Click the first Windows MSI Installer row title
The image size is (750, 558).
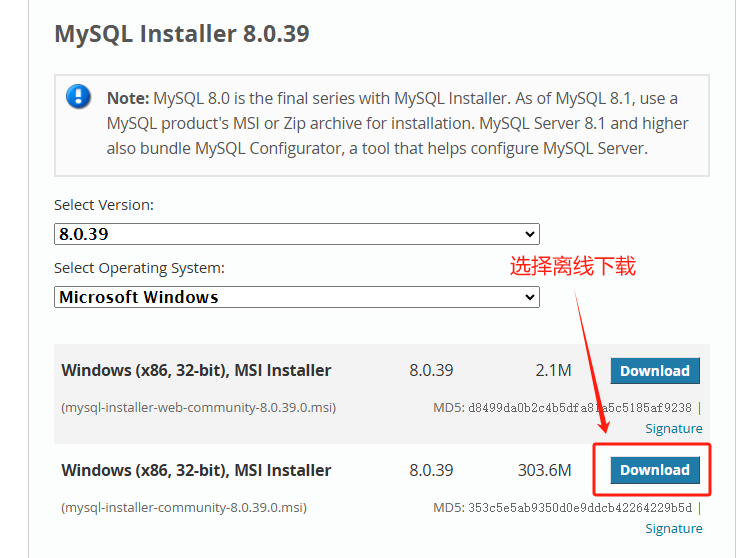coord(196,371)
